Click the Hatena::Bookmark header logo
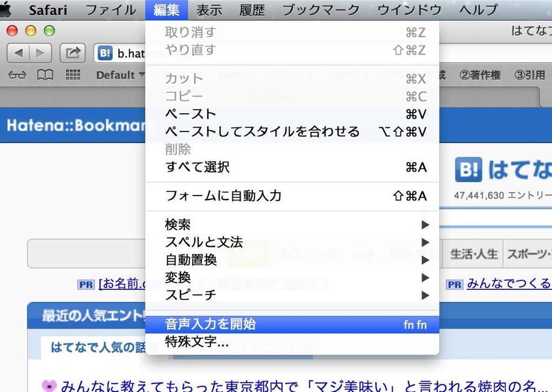Screen dimensions: 552x392 click(x=76, y=125)
